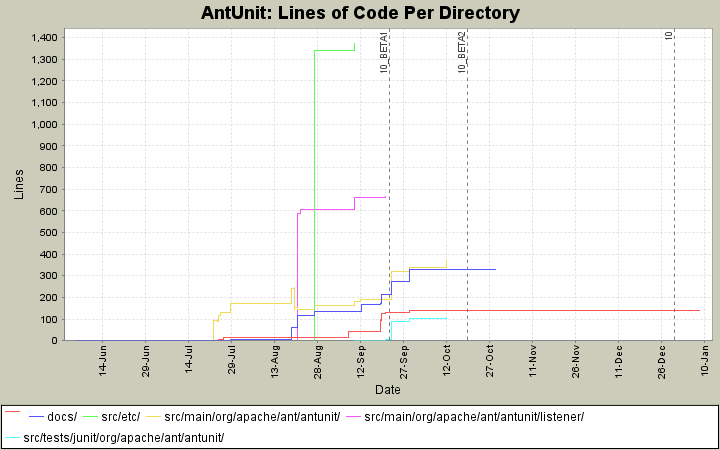Click the 10_BETA1 release marker label

[384, 52]
